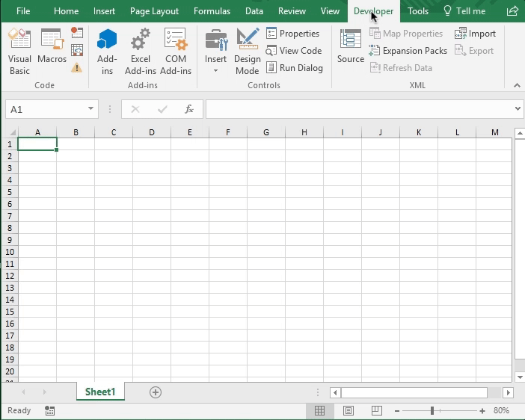
Task: Open COM Add-ins dialog
Action: point(176,52)
